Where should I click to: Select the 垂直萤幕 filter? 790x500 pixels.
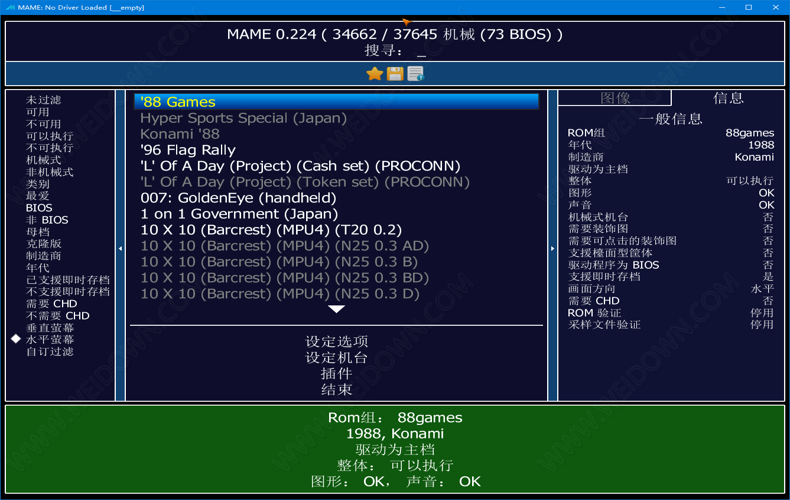(50, 328)
